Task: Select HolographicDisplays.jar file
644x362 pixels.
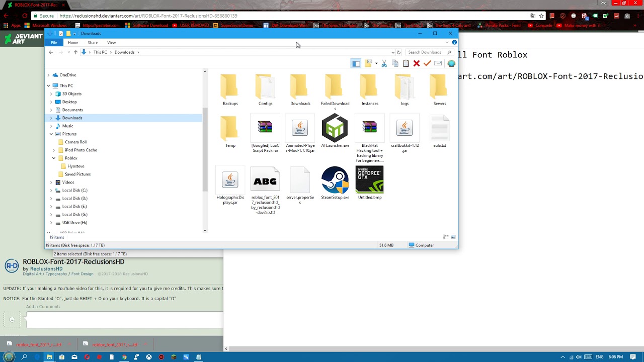Action: tap(230, 186)
